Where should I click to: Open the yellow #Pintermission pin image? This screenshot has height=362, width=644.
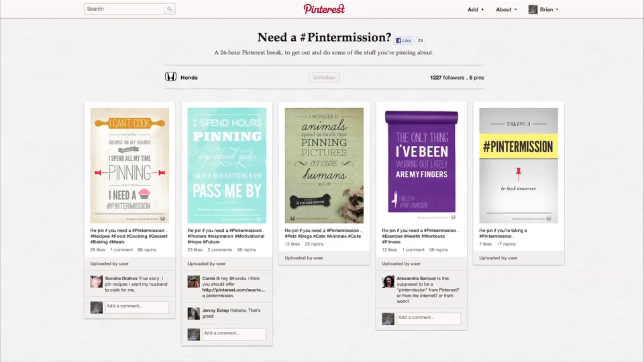click(518, 165)
